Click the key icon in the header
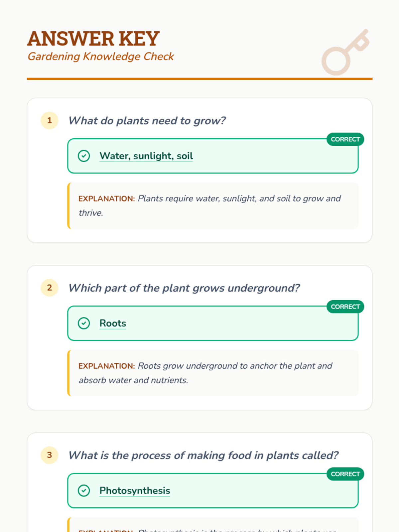Viewport: 399px width, 532px height. (x=345, y=52)
